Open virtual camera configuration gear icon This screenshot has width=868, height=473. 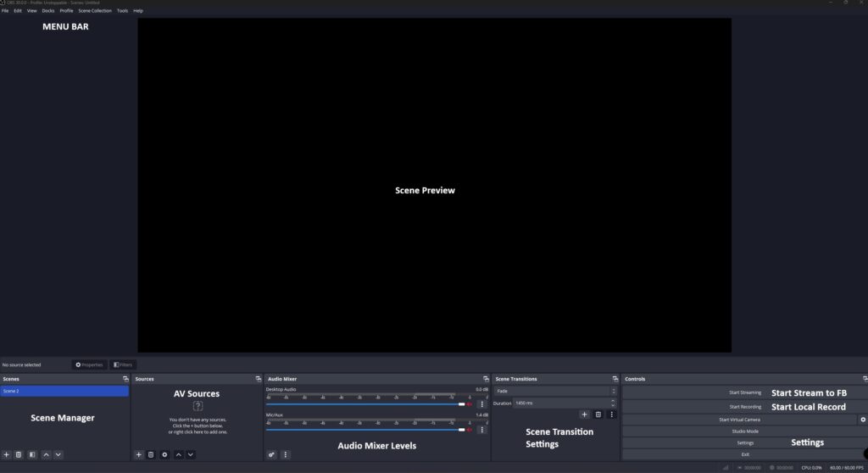click(862, 420)
